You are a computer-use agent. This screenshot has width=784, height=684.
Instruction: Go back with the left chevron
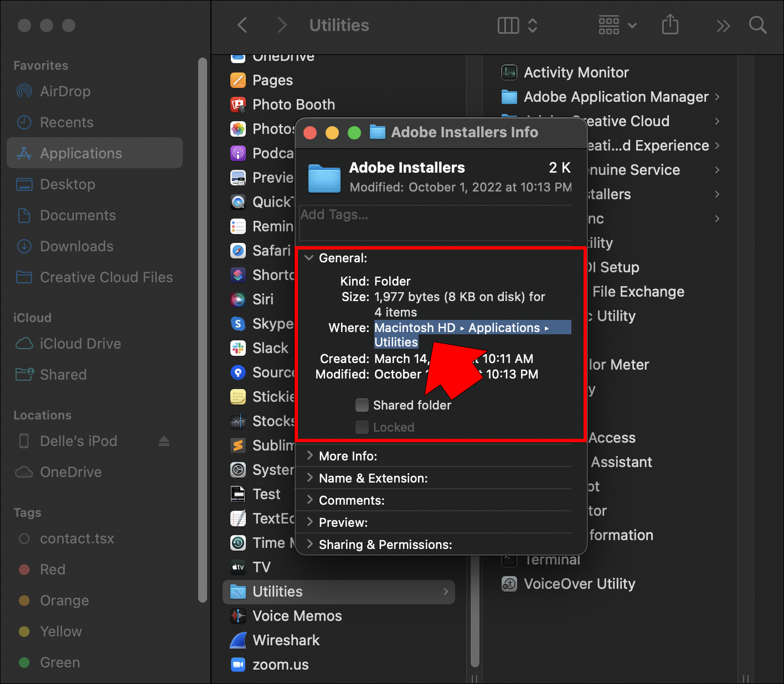pos(242,25)
